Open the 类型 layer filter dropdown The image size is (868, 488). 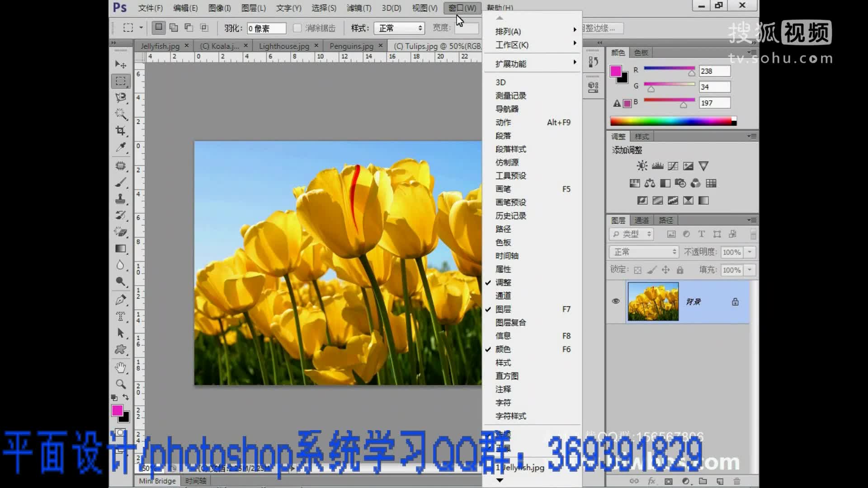(x=632, y=234)
